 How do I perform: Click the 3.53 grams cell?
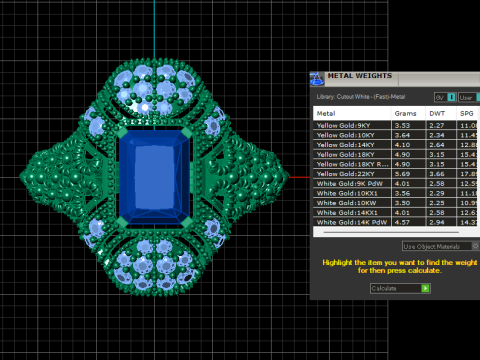[x=408, y=125]
